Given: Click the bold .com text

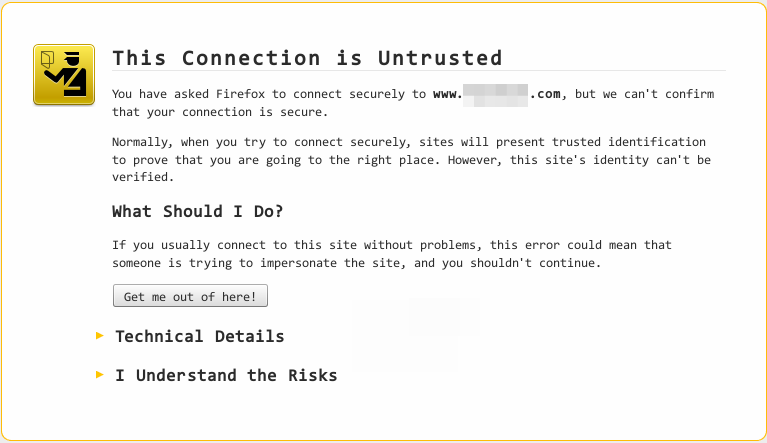Looking at the screenshot, I should 545,94.
